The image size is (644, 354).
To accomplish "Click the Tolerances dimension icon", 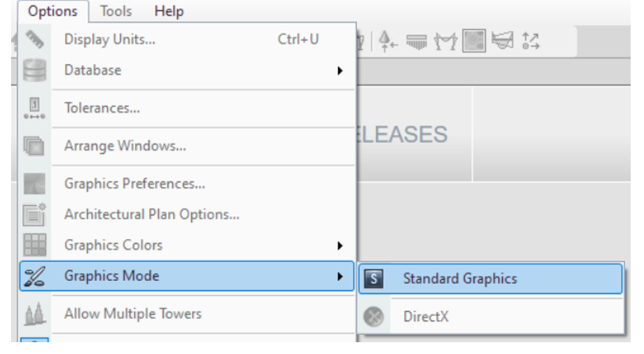I will [35, 108].
